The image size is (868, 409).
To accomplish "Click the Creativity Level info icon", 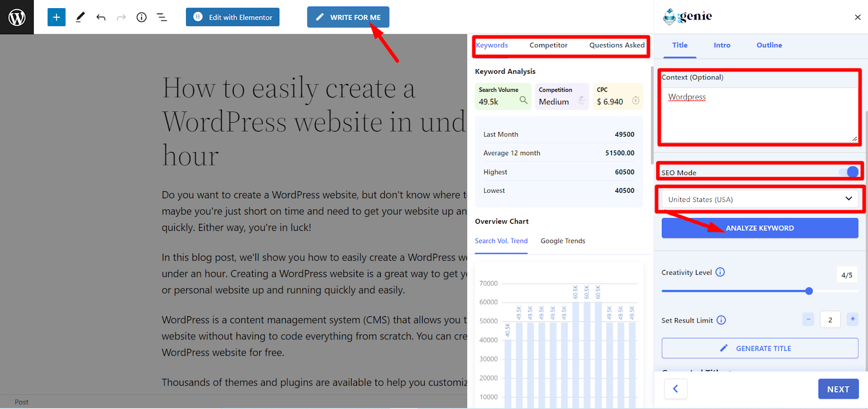I will coord(720,272).
